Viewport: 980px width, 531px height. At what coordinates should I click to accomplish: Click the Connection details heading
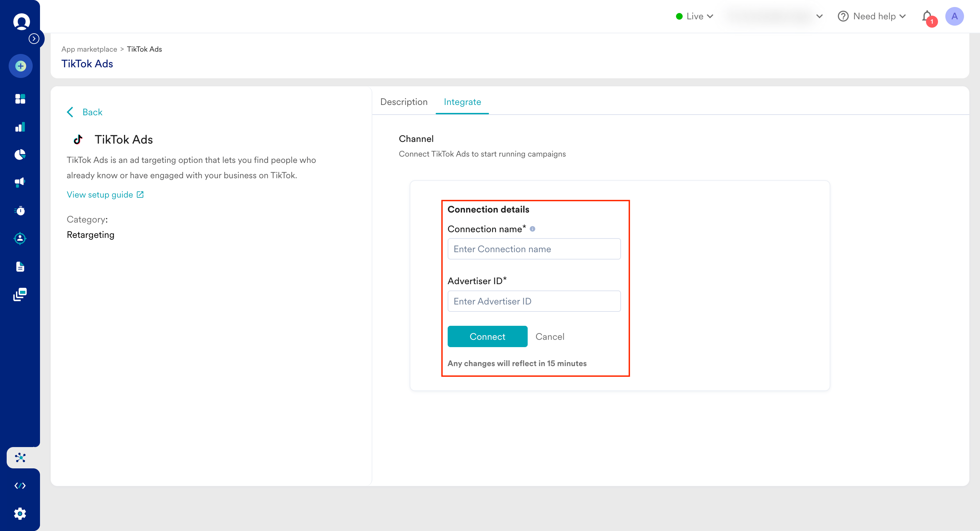(488, 210)
